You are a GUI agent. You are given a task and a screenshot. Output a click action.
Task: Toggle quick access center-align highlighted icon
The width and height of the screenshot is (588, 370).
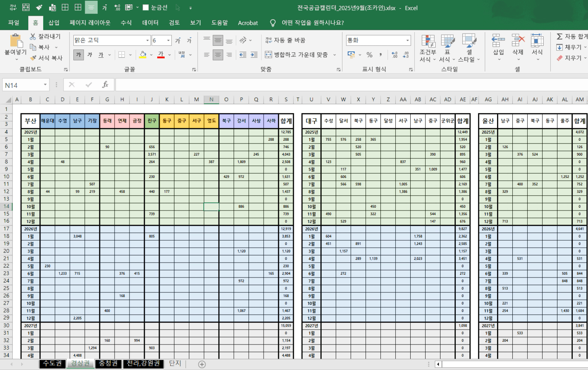click(x=91, y=7)
